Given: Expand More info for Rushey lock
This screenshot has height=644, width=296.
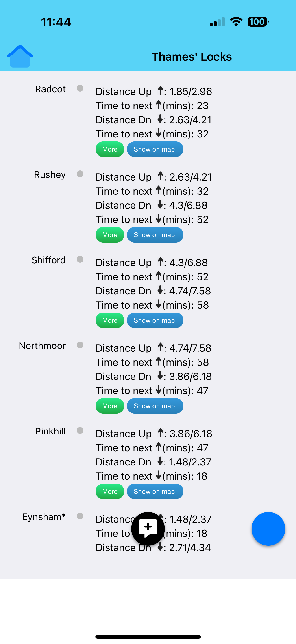Looking at the screenshot, I should coord(110,235).
